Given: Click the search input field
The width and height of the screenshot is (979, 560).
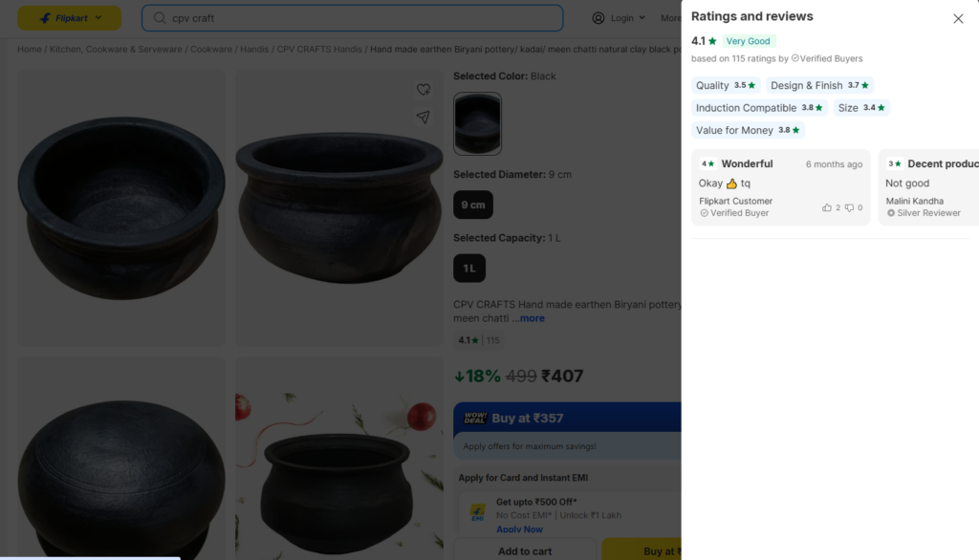Looking at the screenshot, I should (x=363, y=18).
